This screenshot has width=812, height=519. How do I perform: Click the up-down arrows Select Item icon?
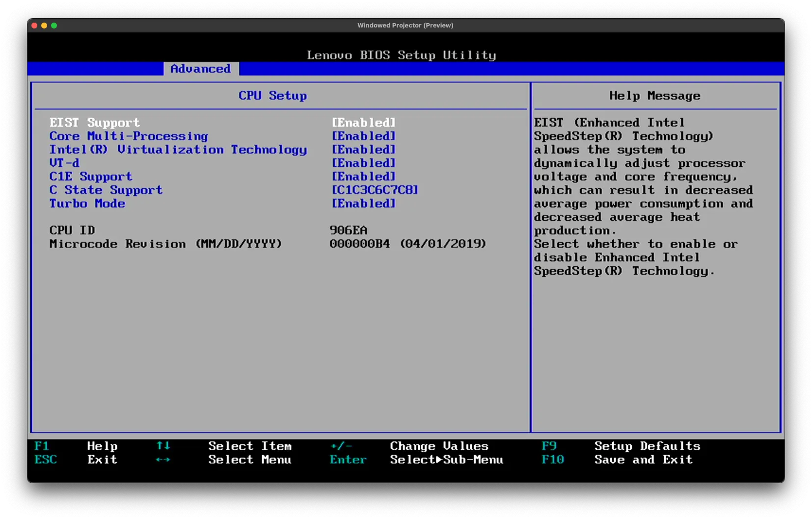coord(163,446)
